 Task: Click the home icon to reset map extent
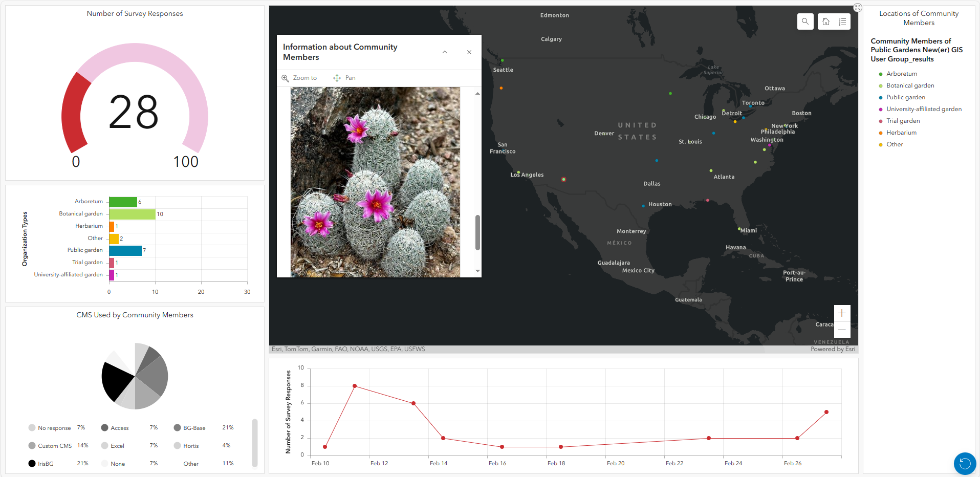(x=825, y=21)
